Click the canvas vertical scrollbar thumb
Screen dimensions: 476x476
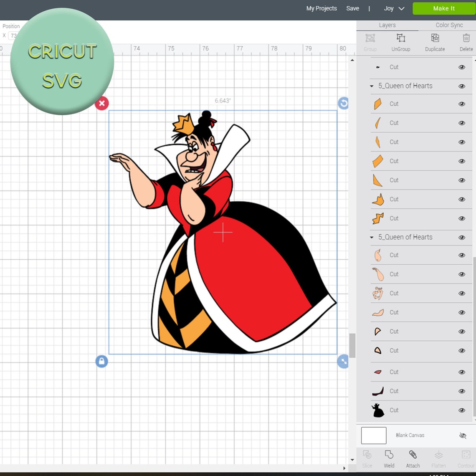click(x=352, y=345)
